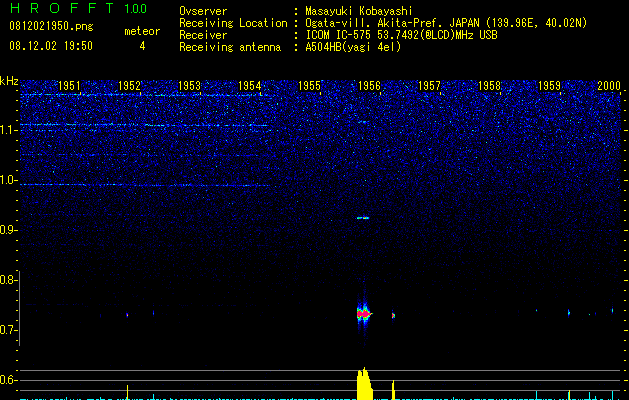
Task: Click the A504HB antenna description
Action: [353, 47]
